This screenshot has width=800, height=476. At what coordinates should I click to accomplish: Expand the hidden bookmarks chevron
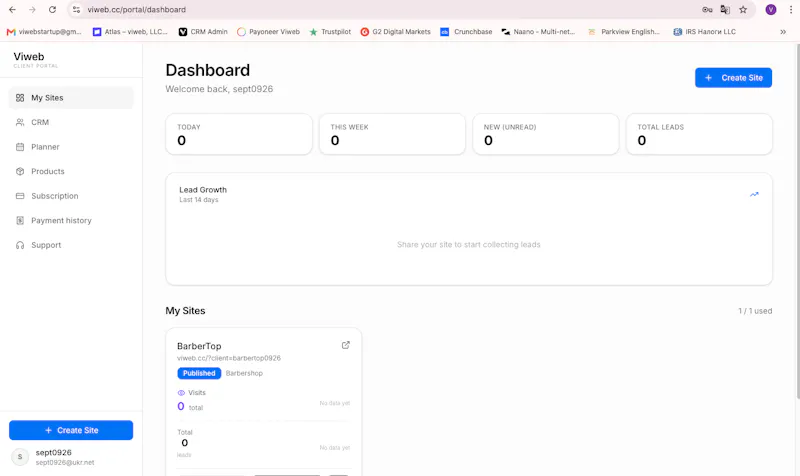pos(783,32)
